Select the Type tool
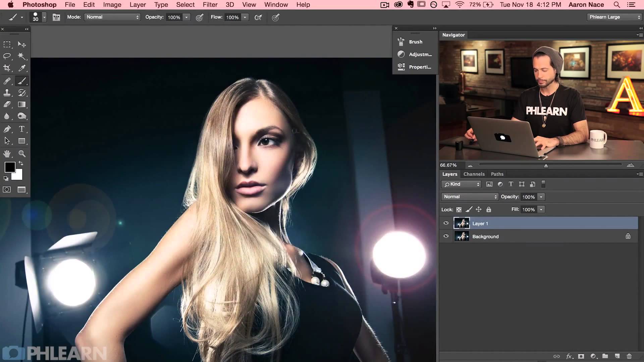This screenshot has height=362, width=644. pos(22,129)
